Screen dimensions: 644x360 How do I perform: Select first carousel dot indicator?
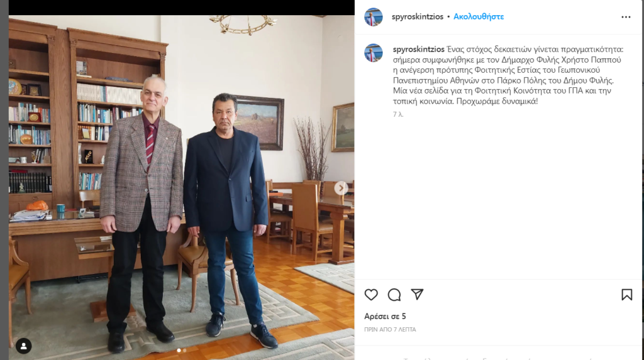(179, 351)
